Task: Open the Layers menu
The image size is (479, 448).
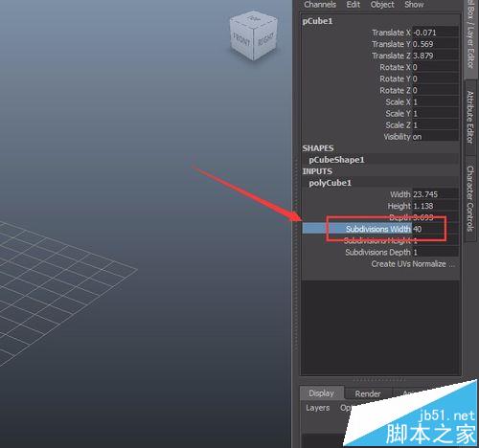Action: 317,408
